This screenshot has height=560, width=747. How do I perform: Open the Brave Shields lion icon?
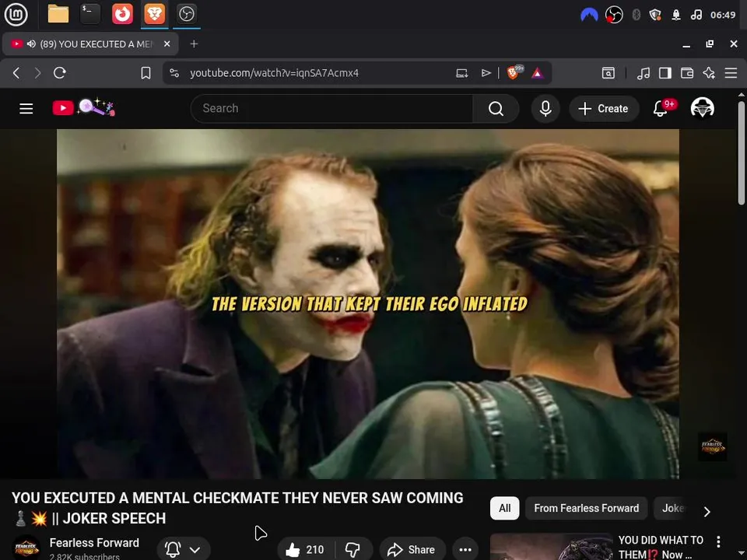click(514, 72)
